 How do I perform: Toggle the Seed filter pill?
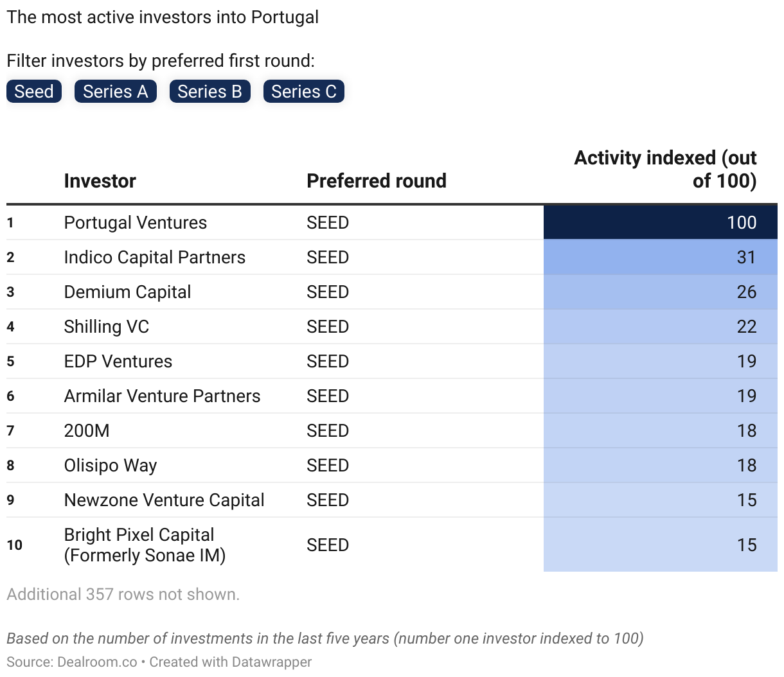click(x=34, y=91)
